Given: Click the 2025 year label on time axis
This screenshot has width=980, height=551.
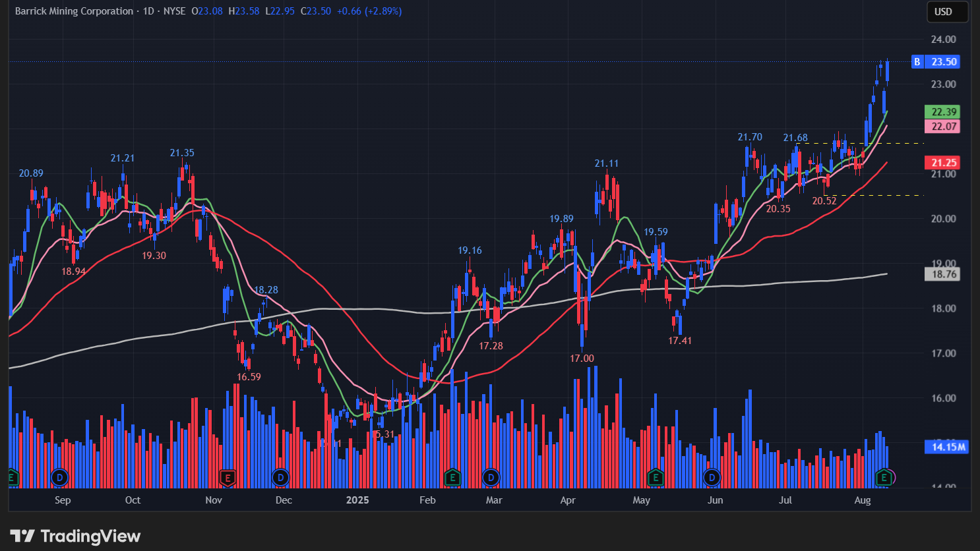Looking at the screenshot, I should point(357,500).
